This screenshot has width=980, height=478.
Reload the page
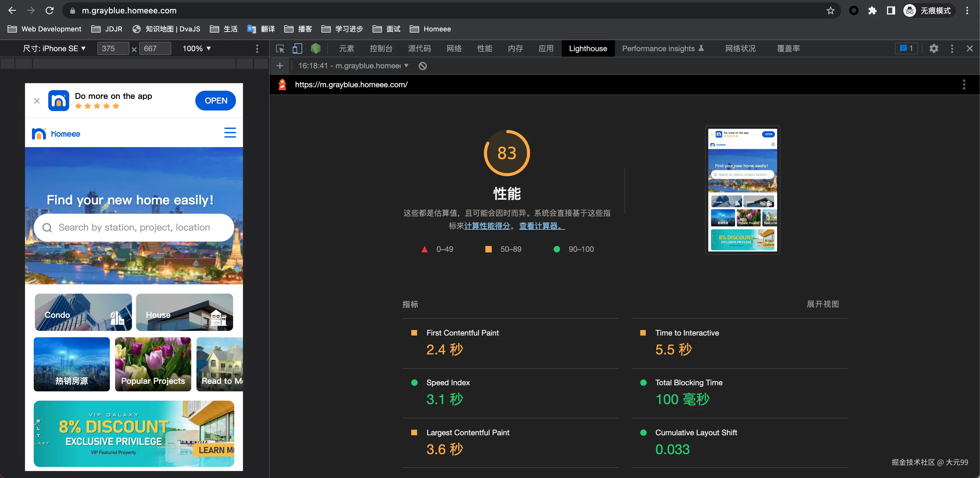[x=49, y=11]
